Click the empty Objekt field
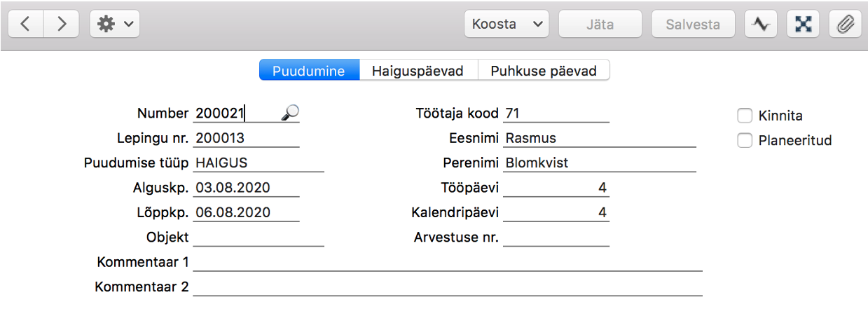This screenshot has width=868, height=323. 259,237
